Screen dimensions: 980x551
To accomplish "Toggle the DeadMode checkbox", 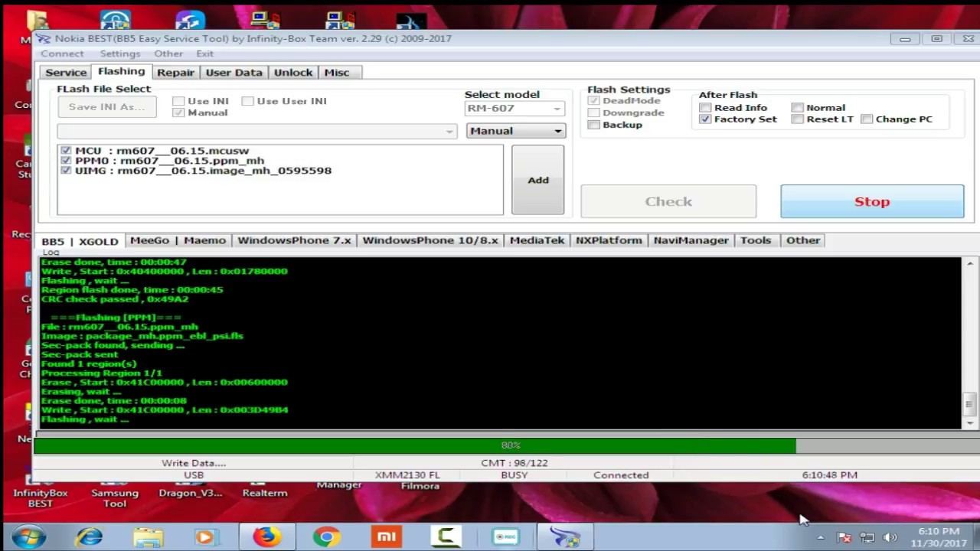I will pos(594,101).
